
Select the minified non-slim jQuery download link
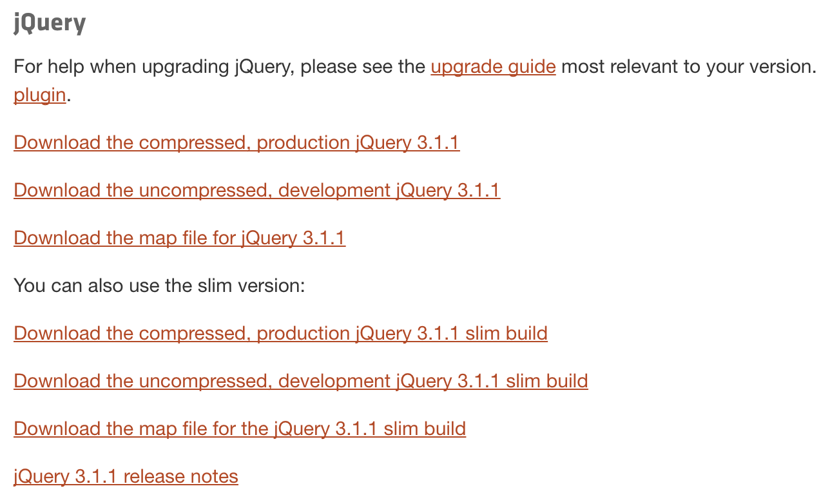pos(237,142)
